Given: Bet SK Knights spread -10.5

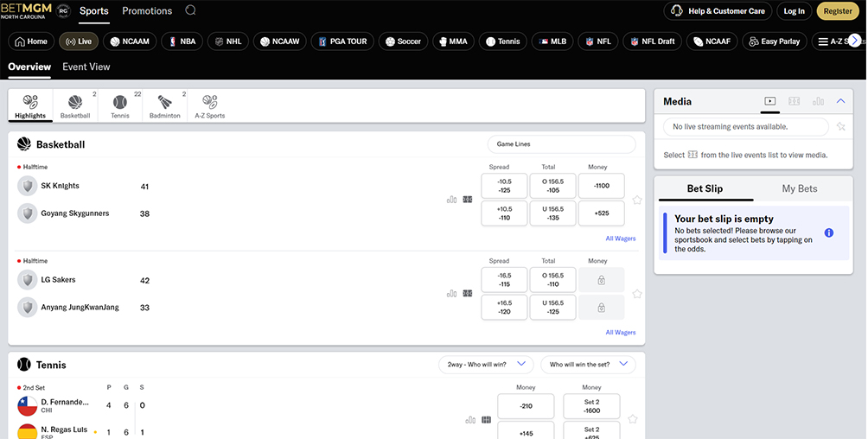Looking at the screenshot, I should pos(504,186).
